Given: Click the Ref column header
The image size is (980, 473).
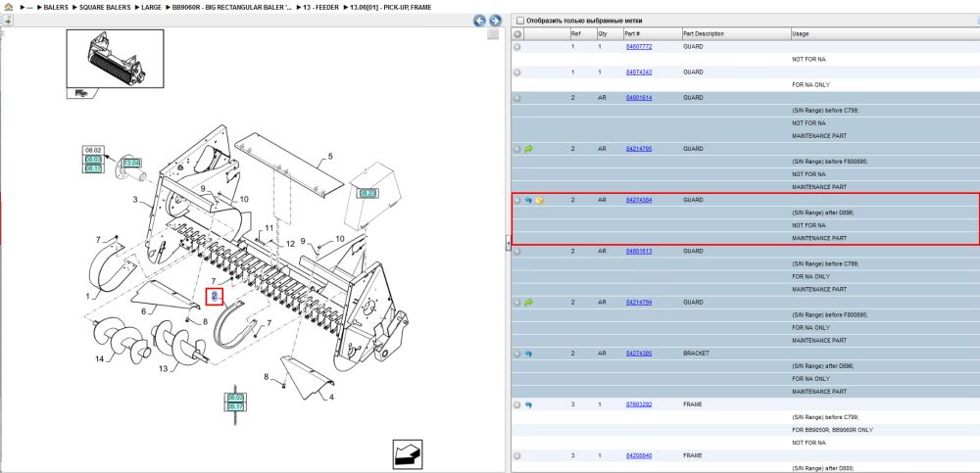Looking at the screenshot, I should coord(582,33).
